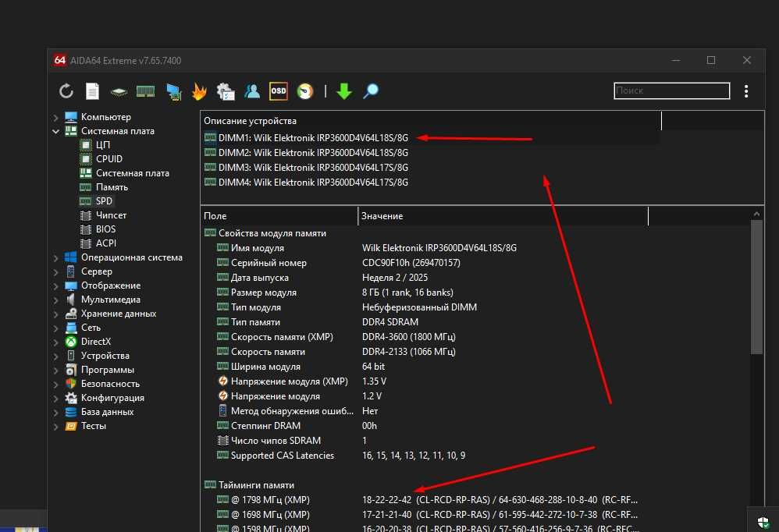The height and width of the screenshot is (532, 779).
Task: Click the computer monitor toolbar icon
Action: [x=173, y=92]
